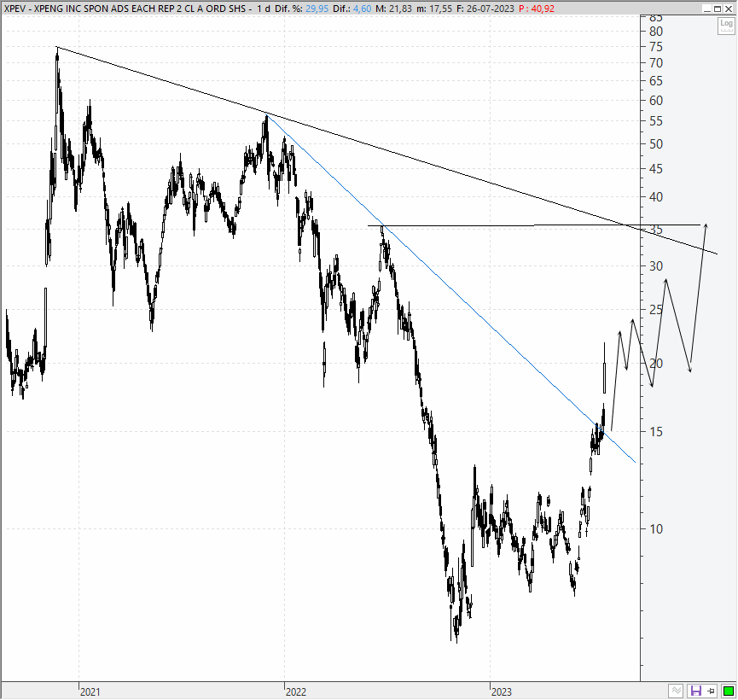Click the '1 d' timeframe label
The width and height of the screenshot is (738, 700).
[263, 9]
